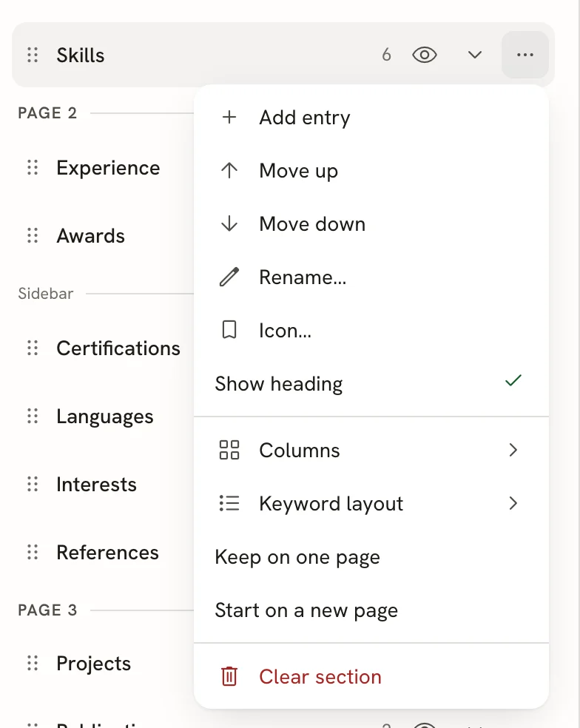Open the Keyword layout submenu
The image size is (580, 728).
click(x=371, y=503)
